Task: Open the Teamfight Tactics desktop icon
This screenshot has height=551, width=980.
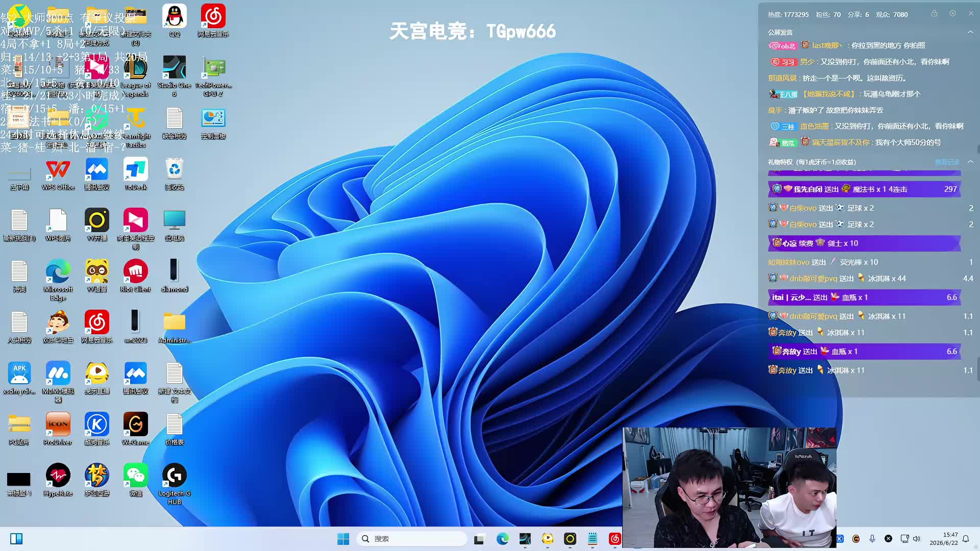Action: click(x=135, y=127)
